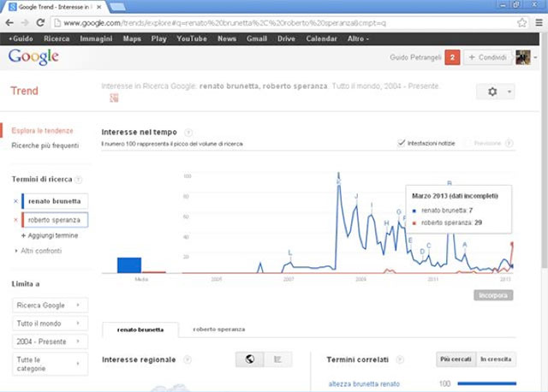Image resolution: width=548 pixels, height=392 pixels.
Task: Toggle Intestazioni notizie checkbox
Action: tap(402, 143)
